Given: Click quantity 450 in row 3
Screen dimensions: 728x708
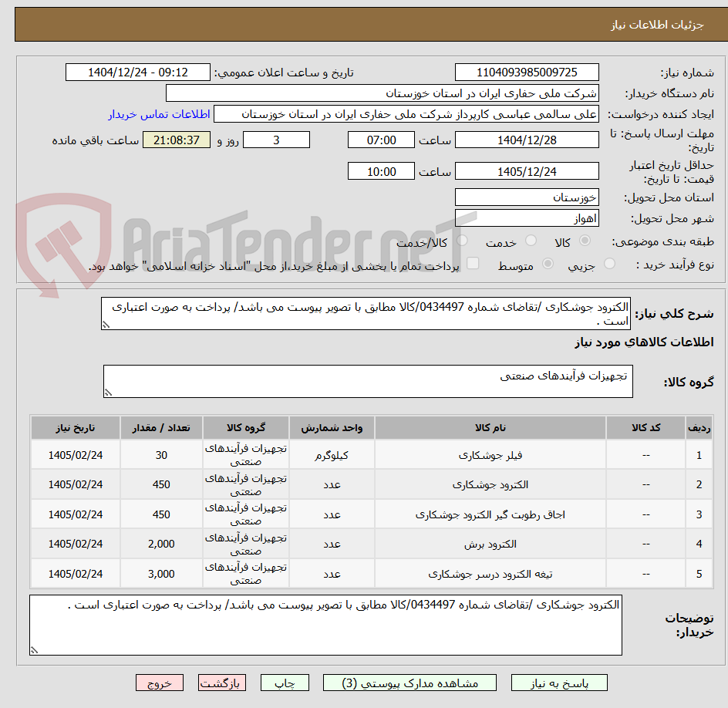Looking at the screenshot, I should pyautogui.click(x=161, y=514).
